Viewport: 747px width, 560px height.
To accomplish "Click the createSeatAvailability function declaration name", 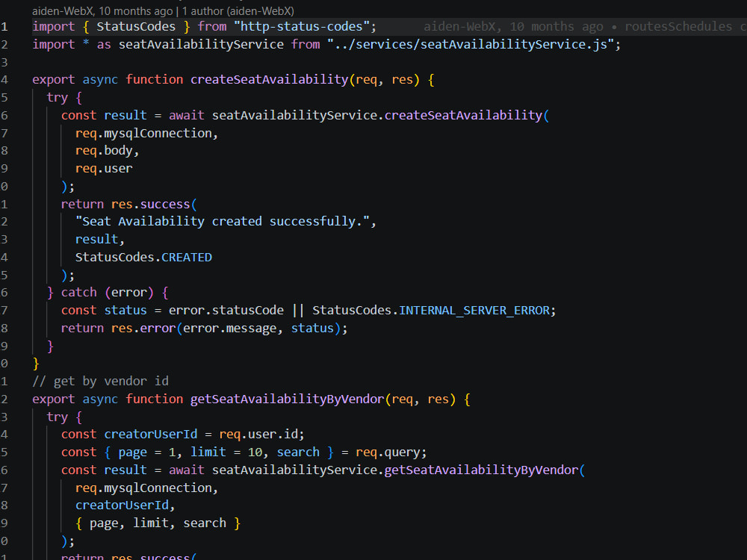I will pyautogui.click(x=269, y=80).
